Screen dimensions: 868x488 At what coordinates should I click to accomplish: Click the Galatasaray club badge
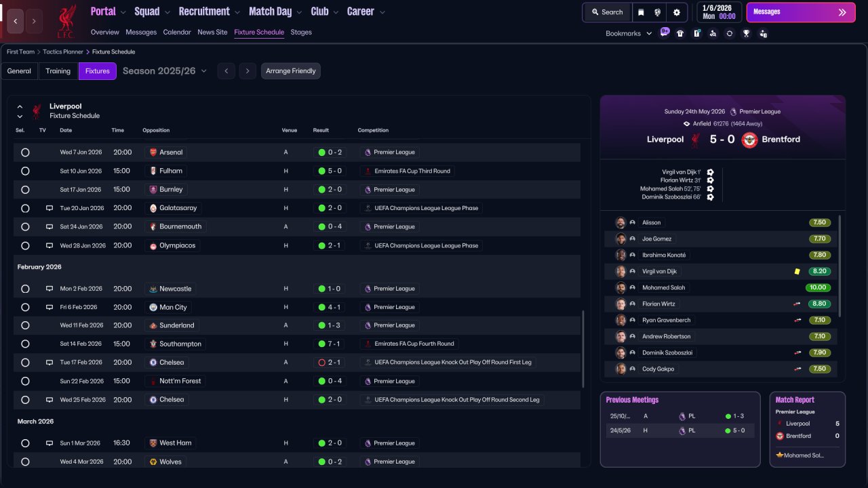point(153,208)
